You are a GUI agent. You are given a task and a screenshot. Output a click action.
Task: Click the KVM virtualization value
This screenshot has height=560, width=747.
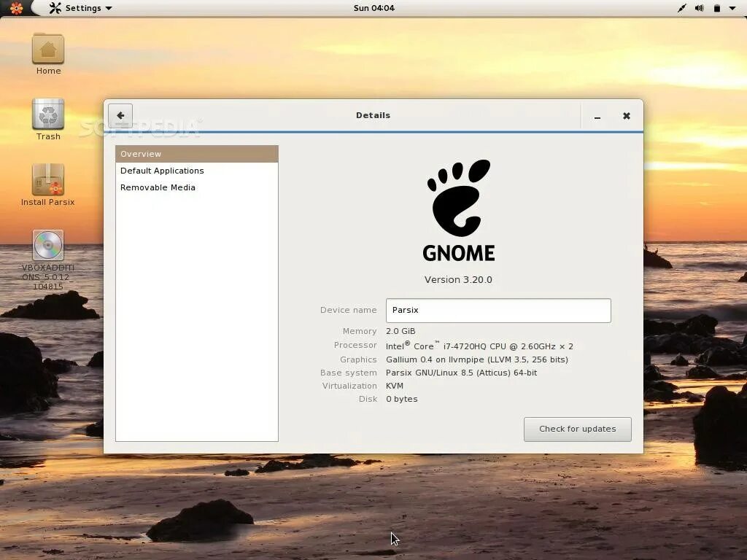tap(395, 386)
